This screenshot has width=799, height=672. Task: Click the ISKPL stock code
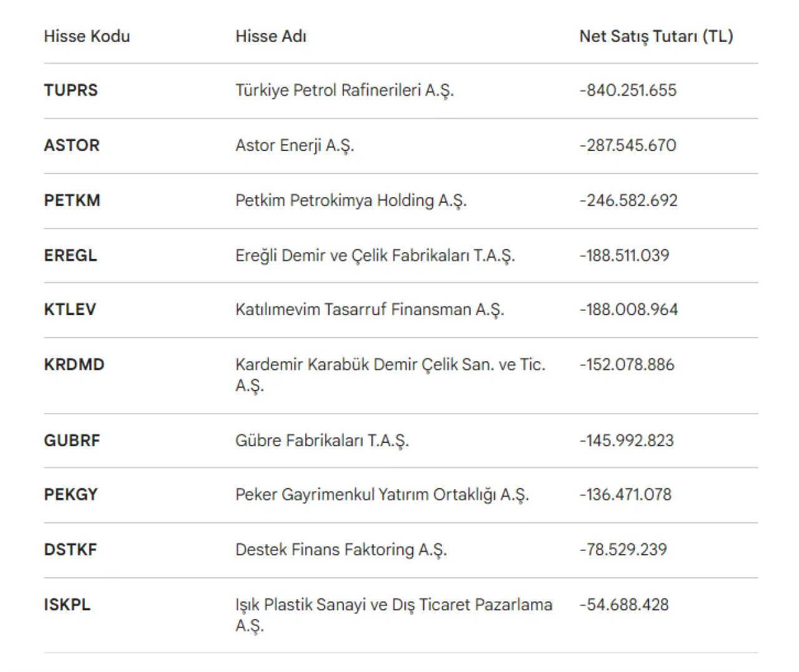coord(67,605)
